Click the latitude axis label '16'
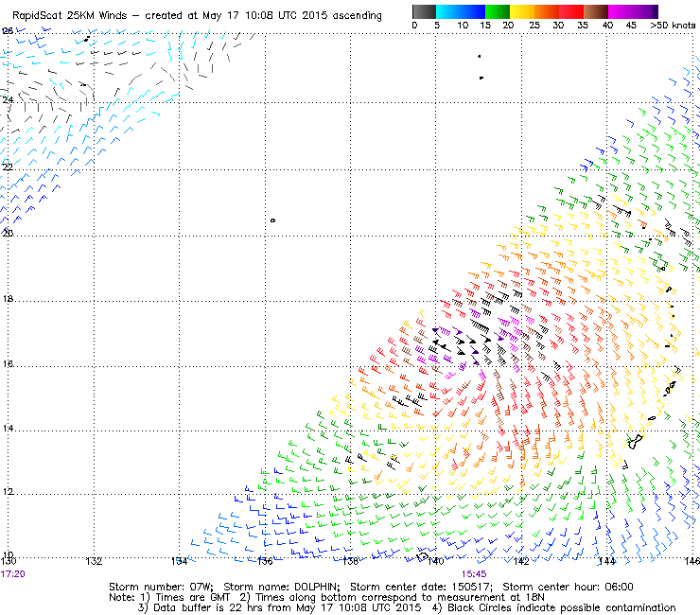The height and width of the screenshot is (615, 700). pyautogui.click(x=8, y=364)
